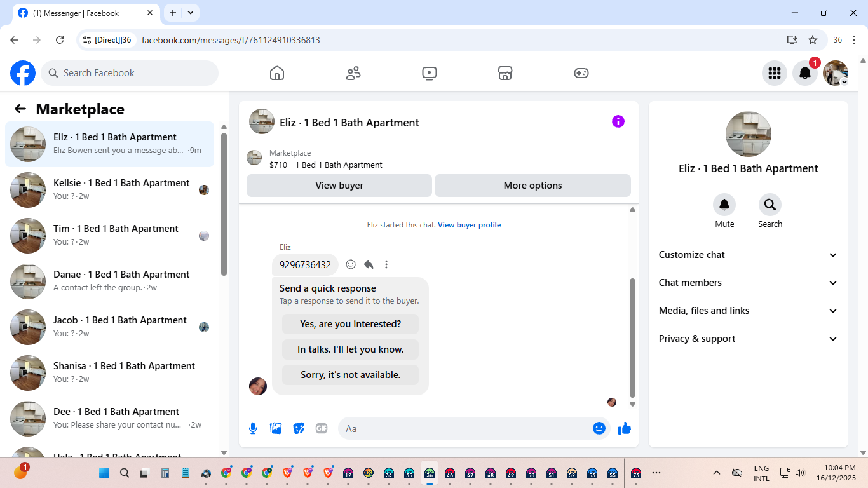Expand the Chat members section
The width and height of the screenshot is (868, 488).
[749, 283]
